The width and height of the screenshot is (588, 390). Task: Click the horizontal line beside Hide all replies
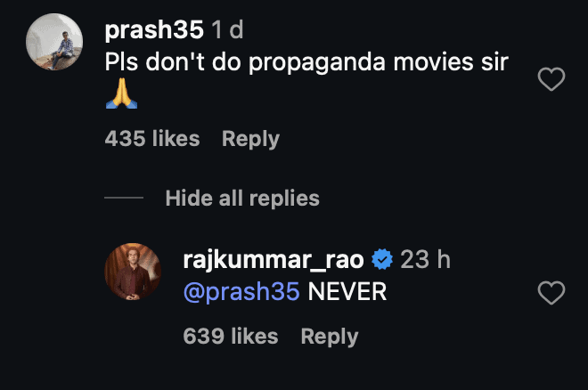point(124,198)
